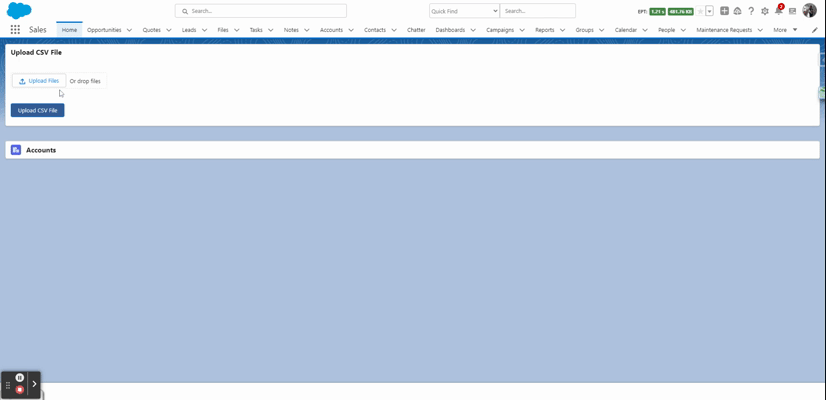Image resolution: width=826 pixels, height=400 pixels.
Task: Expand the Files tab chevron
Action: [237, 30]
